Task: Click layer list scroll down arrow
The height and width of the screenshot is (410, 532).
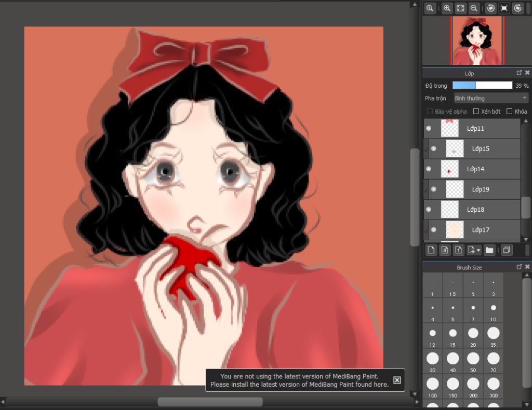Action: click(526, 239)
